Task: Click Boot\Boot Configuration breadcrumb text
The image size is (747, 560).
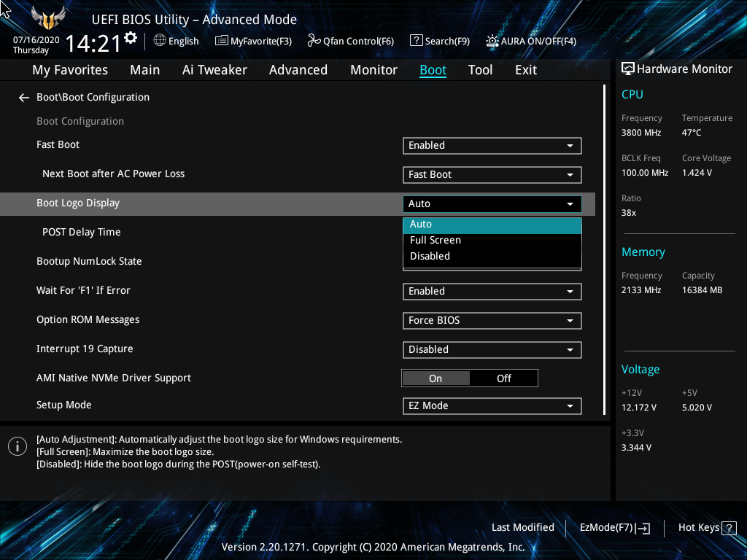Action: pyautogui.click(x=93, y=98)
